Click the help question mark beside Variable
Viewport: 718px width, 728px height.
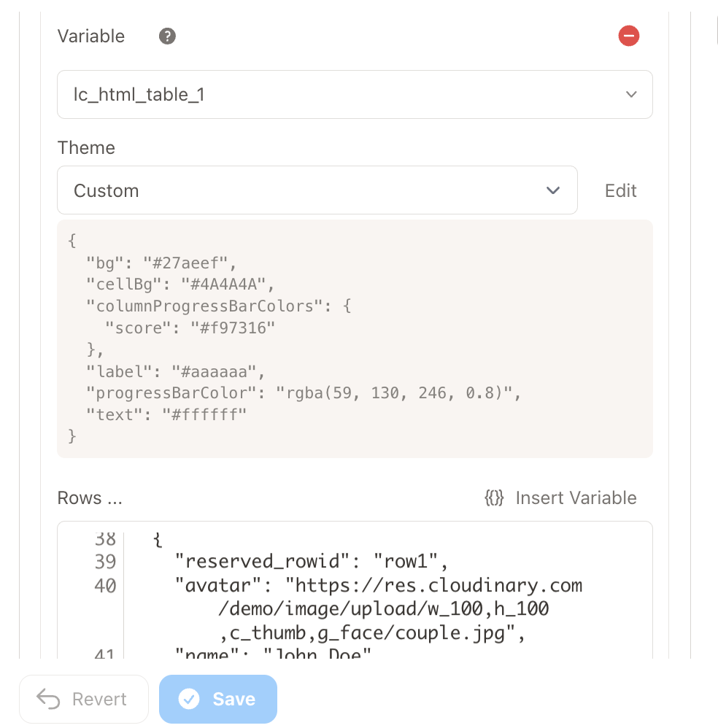click(167, 36)
